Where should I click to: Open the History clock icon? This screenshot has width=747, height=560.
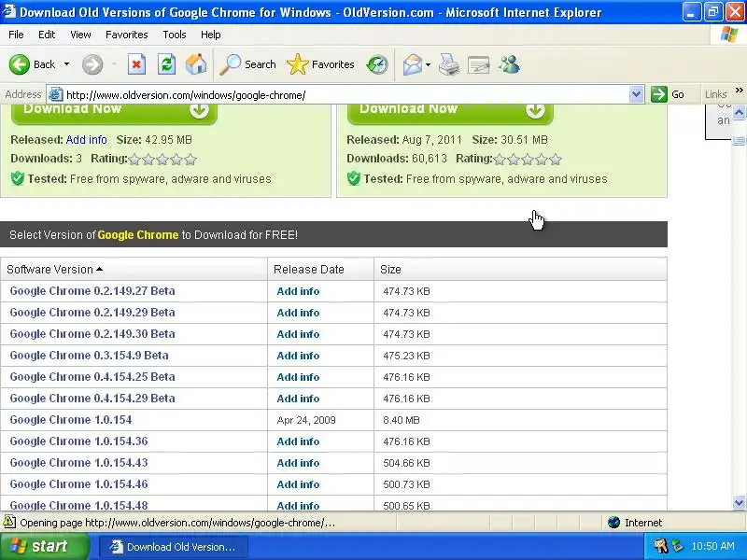point(377,64)
